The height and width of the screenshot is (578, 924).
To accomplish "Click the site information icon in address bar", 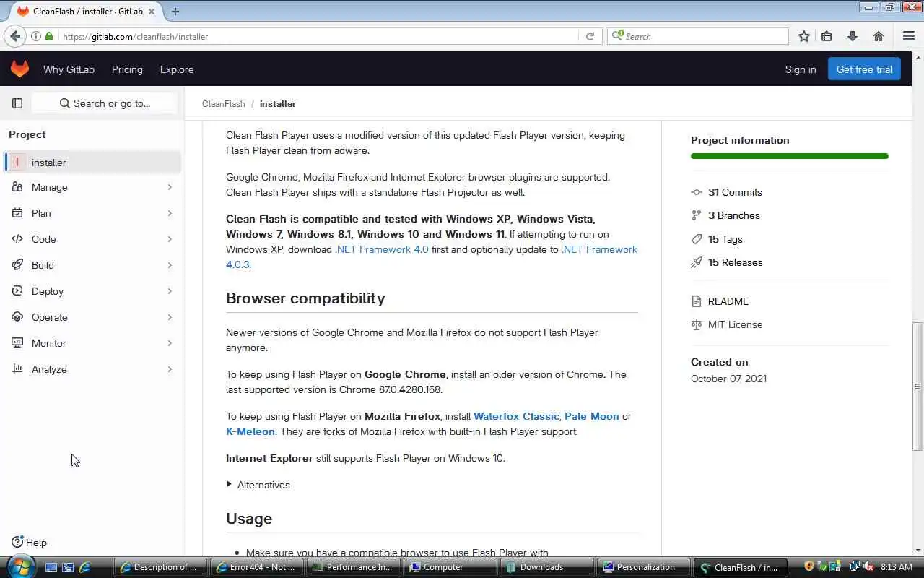I will point(35,36).
